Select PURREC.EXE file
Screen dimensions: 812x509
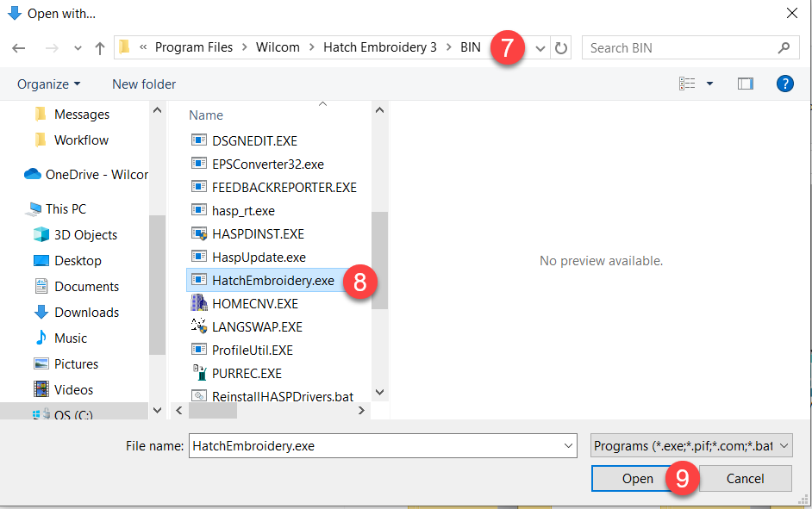(x=247, y=374)
